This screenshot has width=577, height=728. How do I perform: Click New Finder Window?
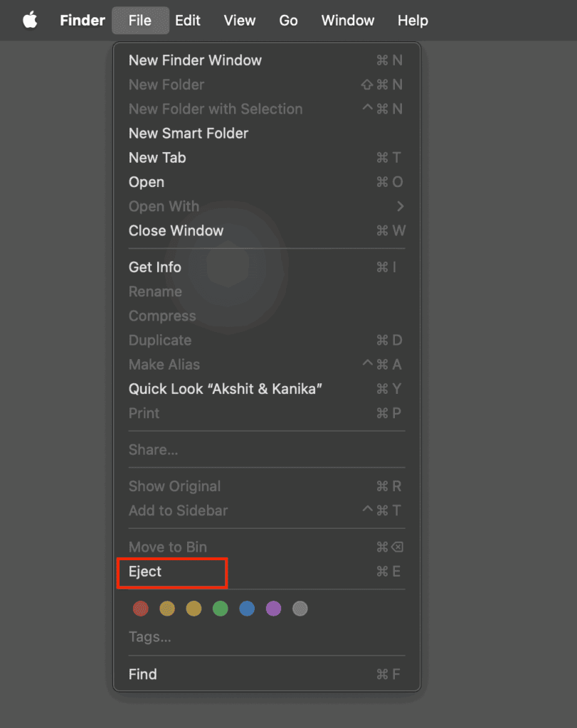195,60
